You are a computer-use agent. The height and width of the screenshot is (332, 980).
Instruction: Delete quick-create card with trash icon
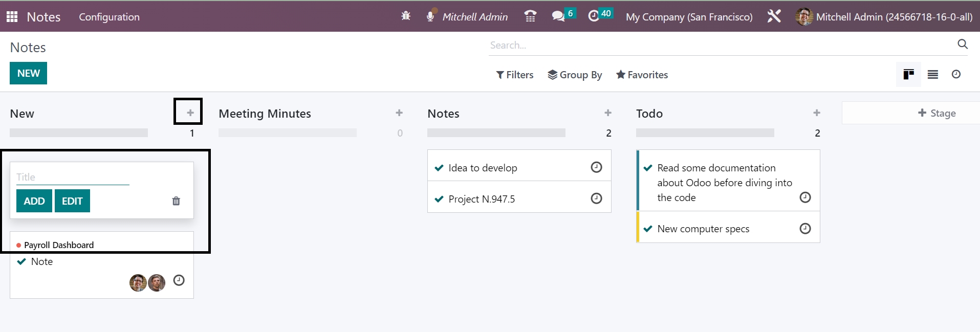[x=176, y=201]
